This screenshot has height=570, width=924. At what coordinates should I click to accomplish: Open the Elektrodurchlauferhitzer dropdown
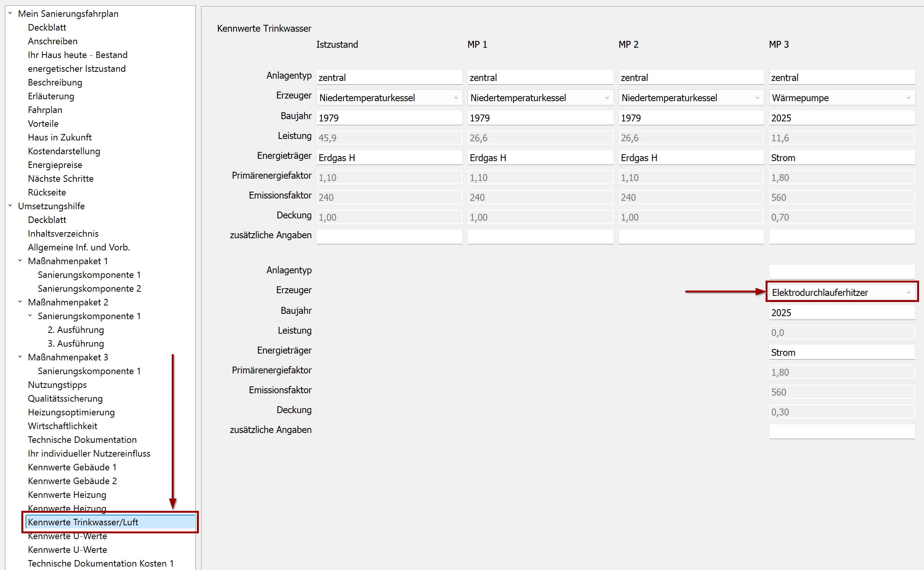pyautogui.click(x=908, y=292)
